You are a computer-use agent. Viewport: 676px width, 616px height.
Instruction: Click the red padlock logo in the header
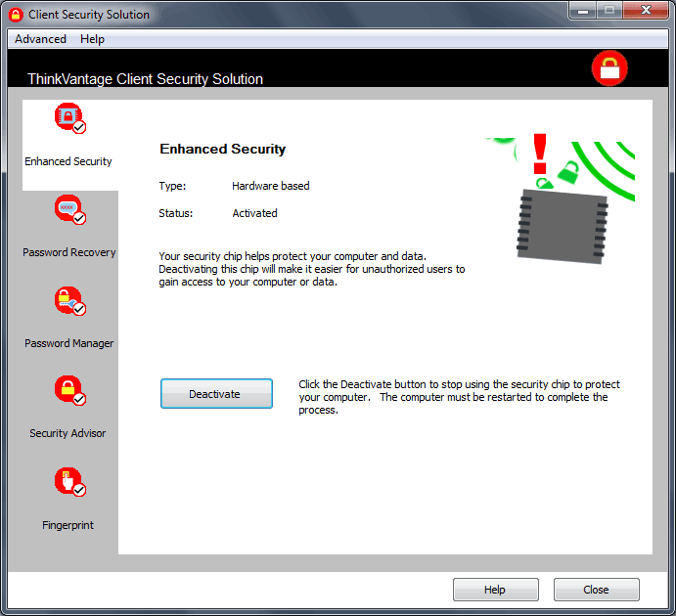pyautogui.click(x=609, y=68)
